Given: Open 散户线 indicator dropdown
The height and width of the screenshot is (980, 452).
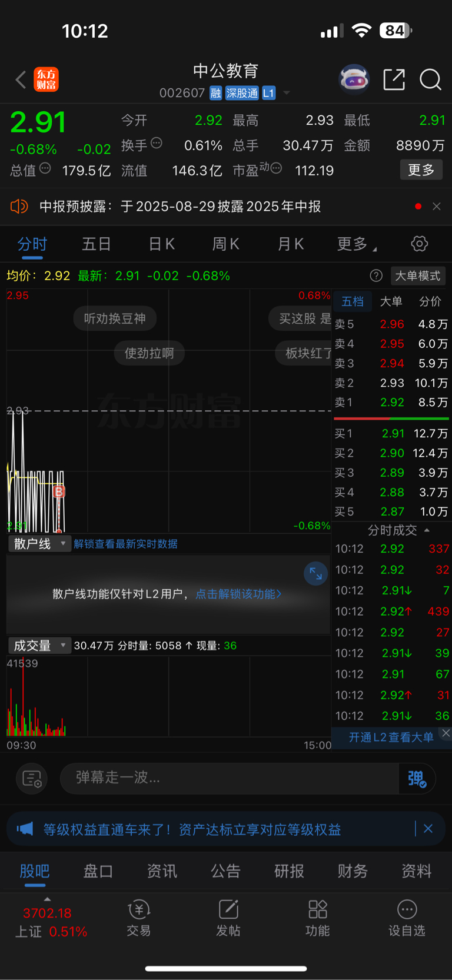Looking at the screenshot, I should [x=39, y=543].
